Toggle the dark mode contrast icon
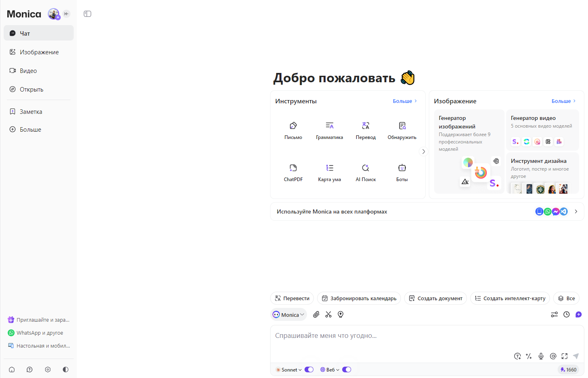This screenshot has height=378, width=588. point(66,369)
